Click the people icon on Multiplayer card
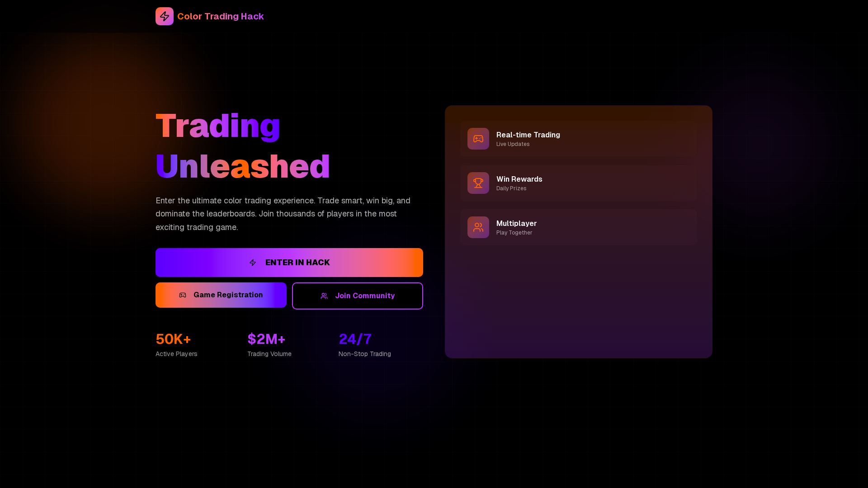The image size is (868, 488). click(x=478, y=227)
